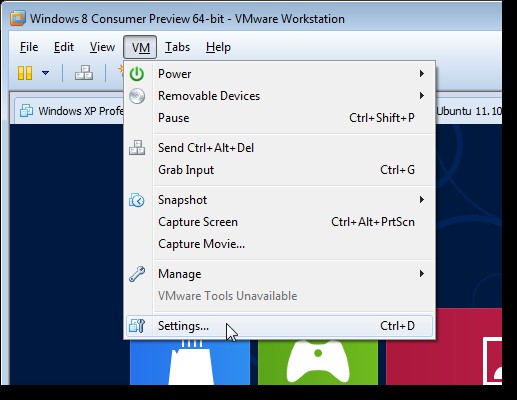Click the yellow pause toolbar icon
Image resolution: width=517 pixels, height=400 pixels.
(x=25, y=73)
